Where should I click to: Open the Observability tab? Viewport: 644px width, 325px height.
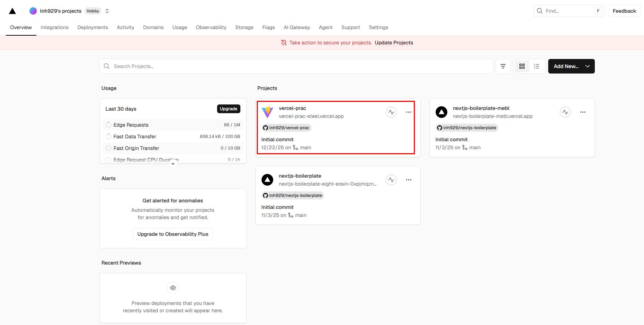click(x=211, y=27)
